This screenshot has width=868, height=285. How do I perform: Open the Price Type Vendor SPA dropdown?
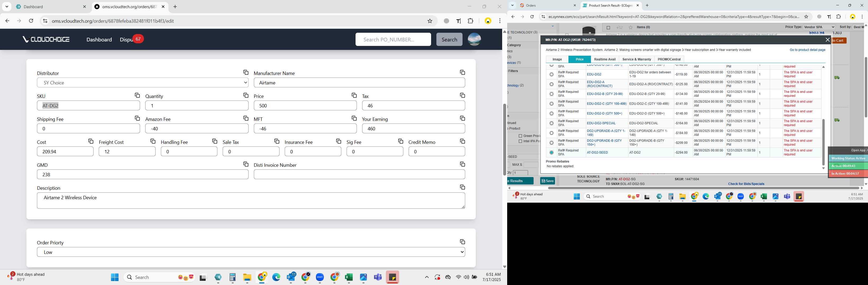819,27
